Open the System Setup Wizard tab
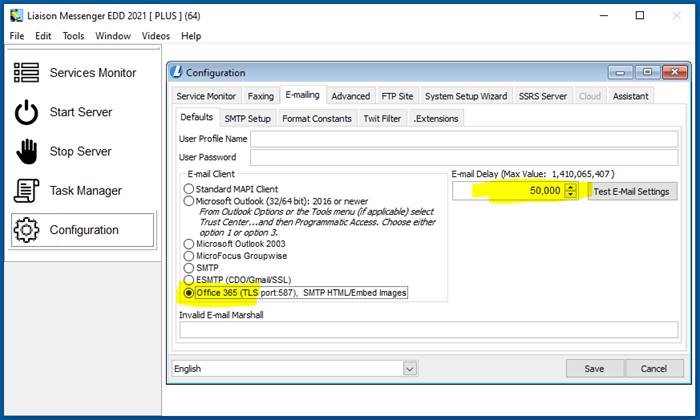 point(466,96)
